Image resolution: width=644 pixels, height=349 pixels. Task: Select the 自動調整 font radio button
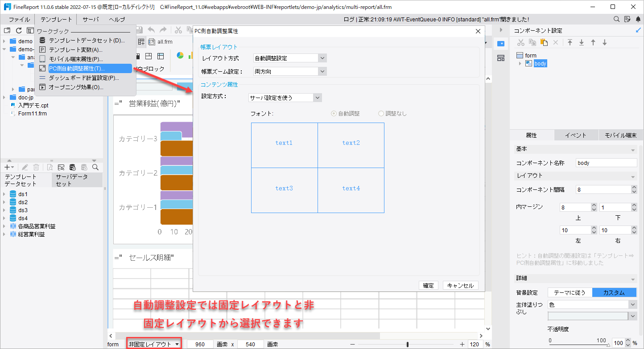coord(334,113)
